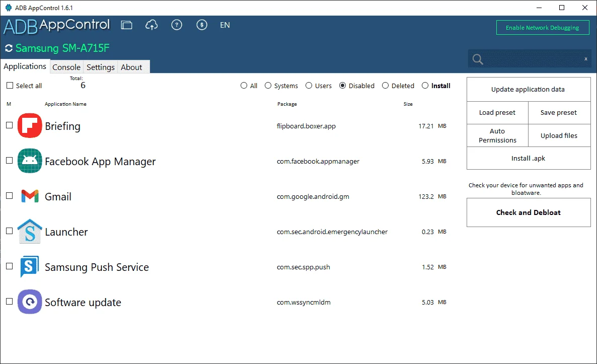Refresh device with the sync icon
This screenshot has width=597, height=364.
click(9, 48)
